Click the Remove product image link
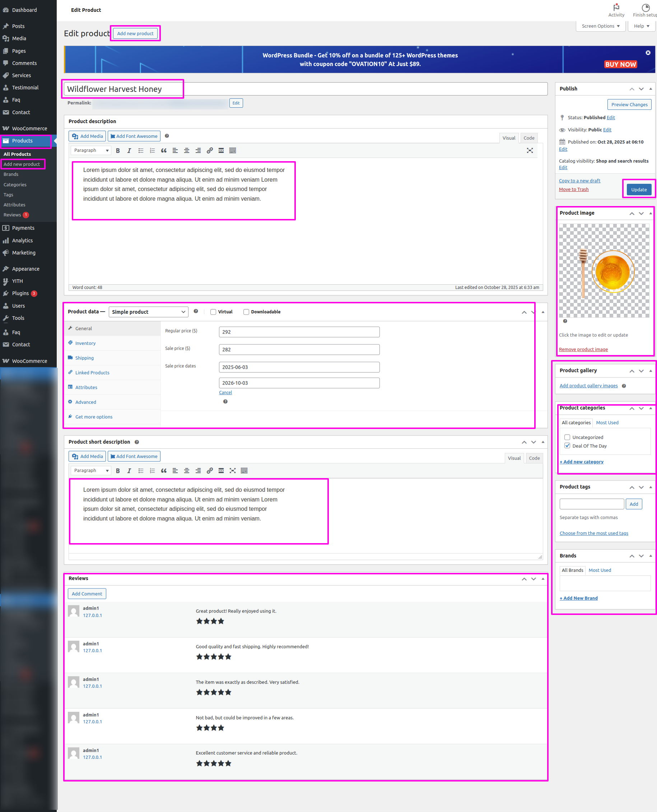Screen dimensions: 657x812 pos(583,349)
